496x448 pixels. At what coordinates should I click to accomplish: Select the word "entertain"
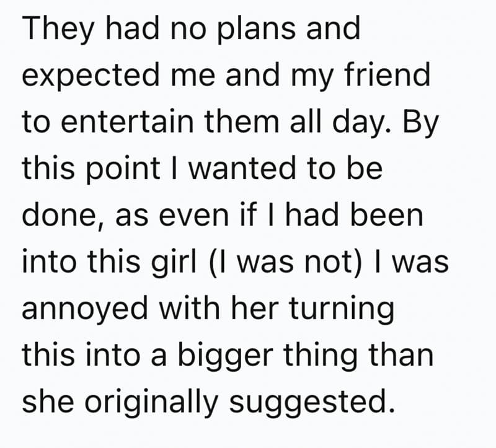pyautogui.click(x=127, y=121)
